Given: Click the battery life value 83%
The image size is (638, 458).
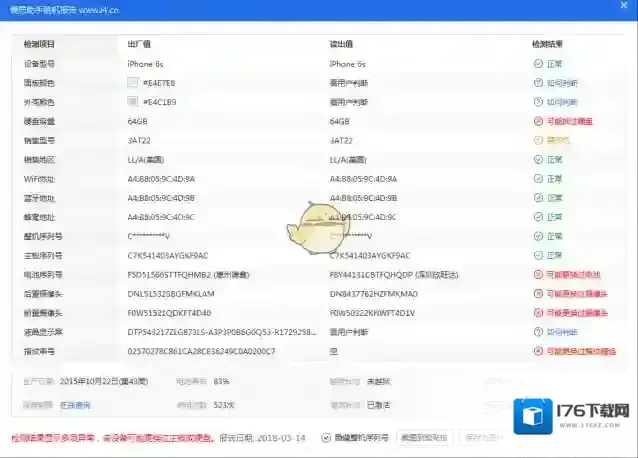Looking at the screenshot, I should coord(221,382).
